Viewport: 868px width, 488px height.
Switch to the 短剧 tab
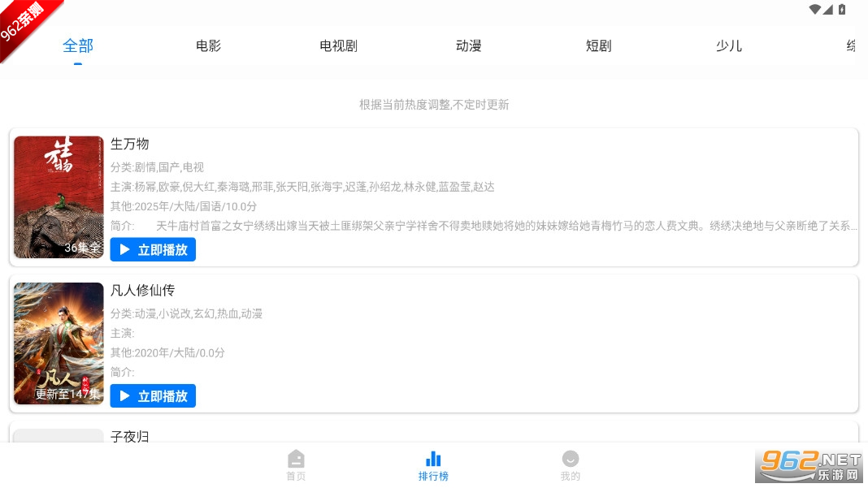click(598, 46)
